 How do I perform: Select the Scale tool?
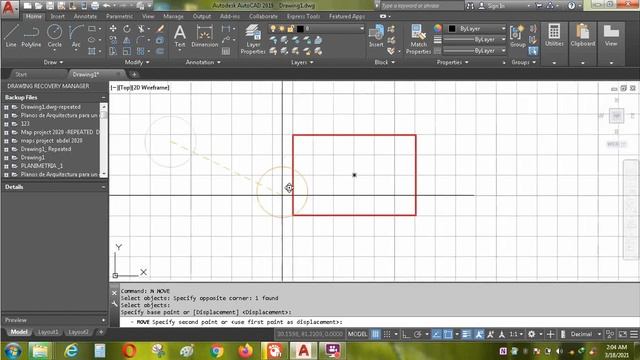tap(127, 51)
